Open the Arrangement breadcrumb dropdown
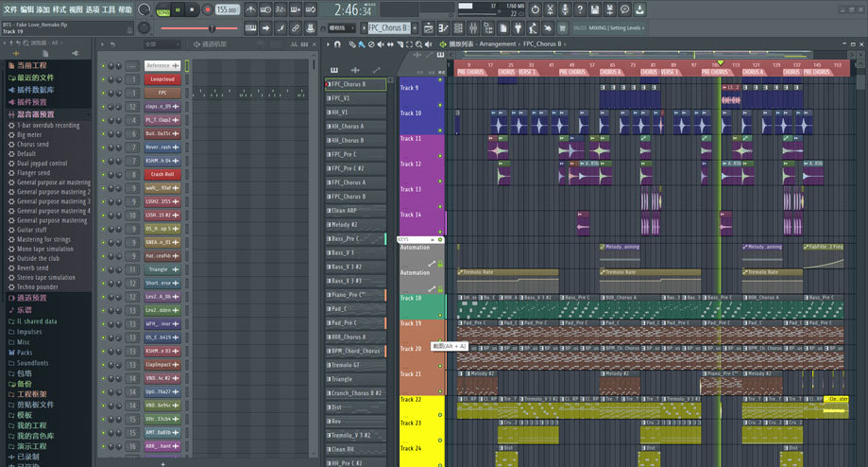 498,43
